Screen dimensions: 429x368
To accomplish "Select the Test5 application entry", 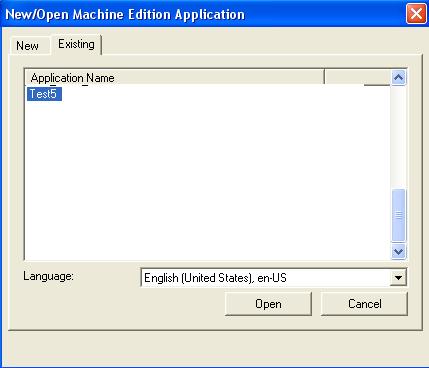I will [x=44, y=94].
